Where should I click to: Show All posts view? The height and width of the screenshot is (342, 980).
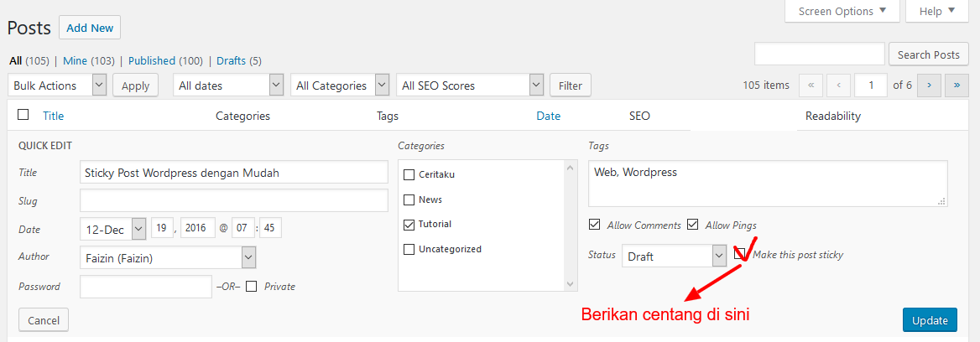(x=16, y=60)
